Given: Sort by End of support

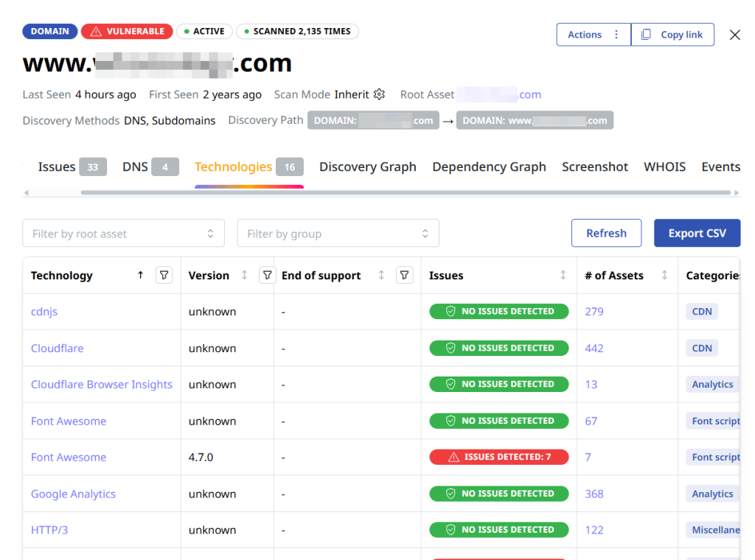Looking at the screenshot, I should (381, 275).
